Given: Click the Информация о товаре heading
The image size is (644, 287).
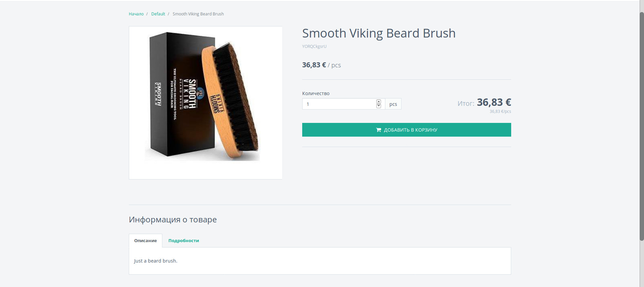Looking at the screenshot, I should coord(173,220).
